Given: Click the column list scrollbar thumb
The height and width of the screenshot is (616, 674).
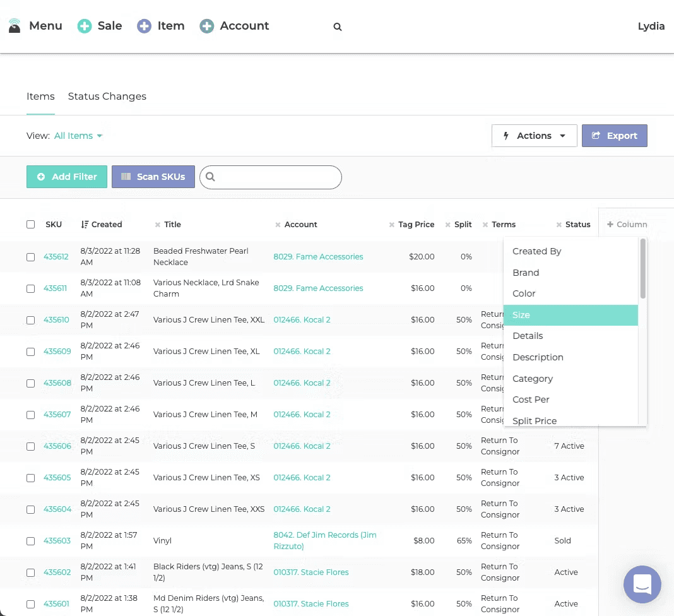Looking at the screenshot, I should coord(642,269).
